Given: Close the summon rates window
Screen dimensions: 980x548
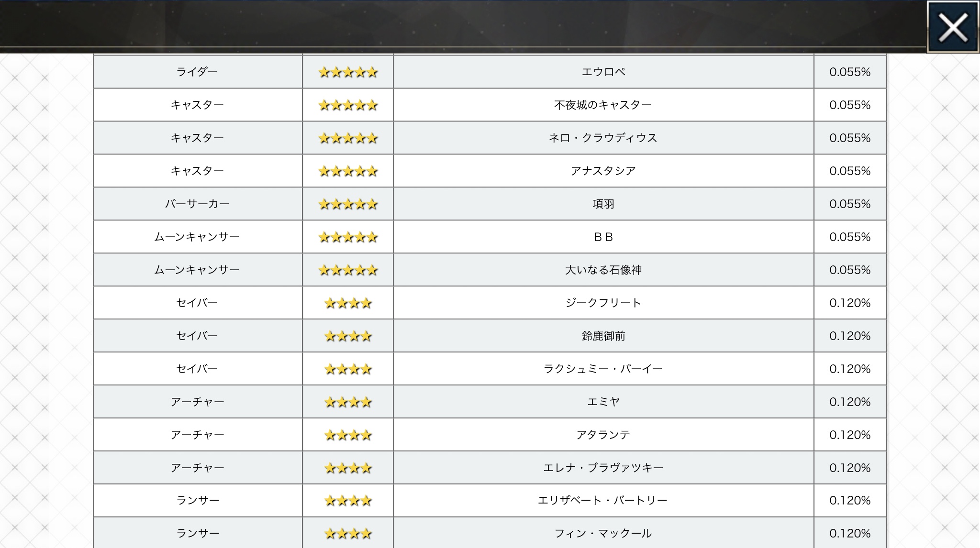Looking at the screenshot, I should (952, 27).
